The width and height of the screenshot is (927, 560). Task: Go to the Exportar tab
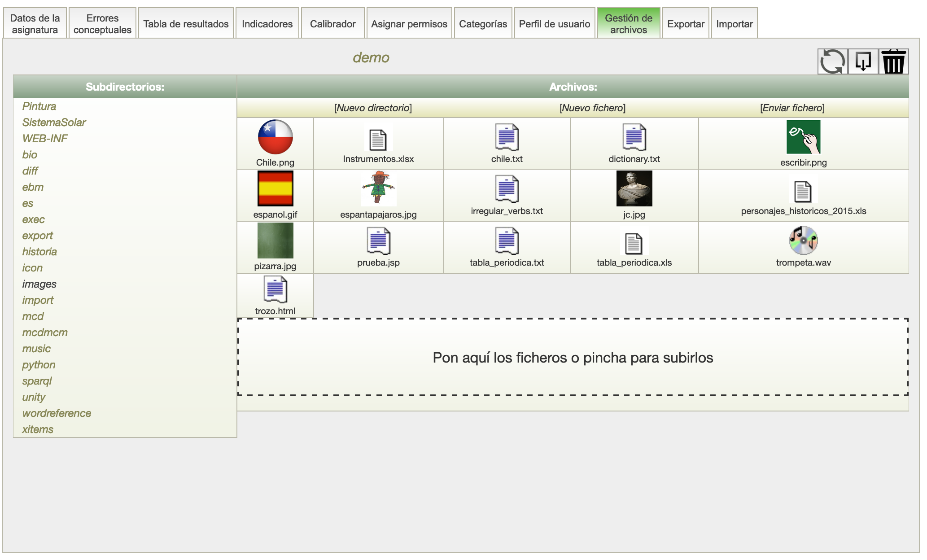click(x=685, y=24)
